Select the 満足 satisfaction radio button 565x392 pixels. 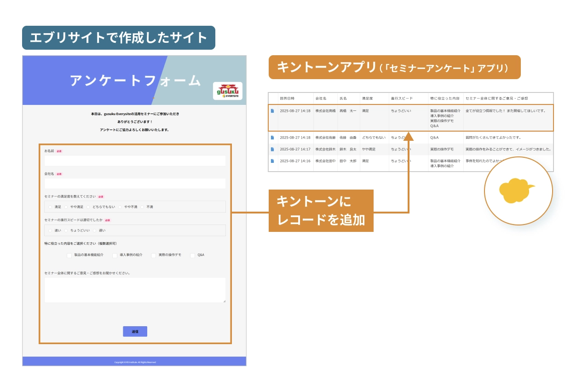[51, 207]
